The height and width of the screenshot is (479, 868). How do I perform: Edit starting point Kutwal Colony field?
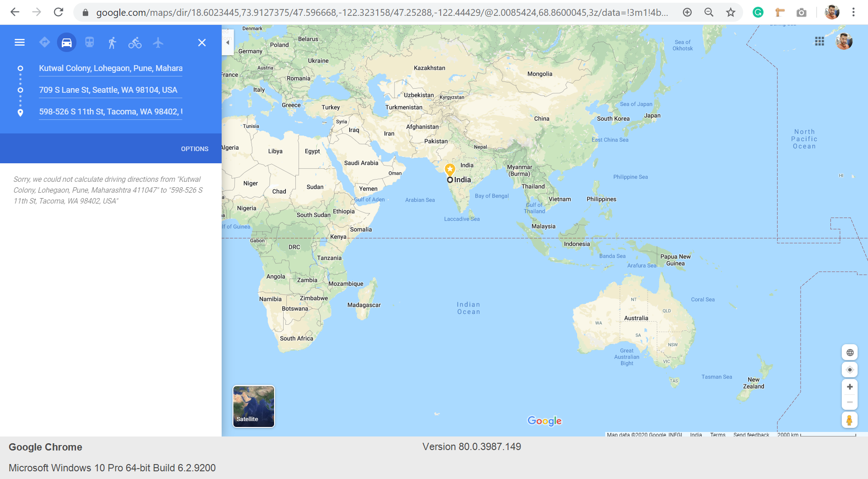pos(110,68)
